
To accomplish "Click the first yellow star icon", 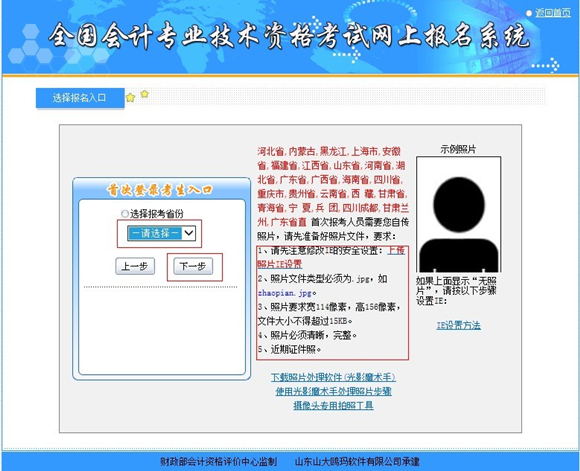I will pyautogui.click(x=130, y=98).
